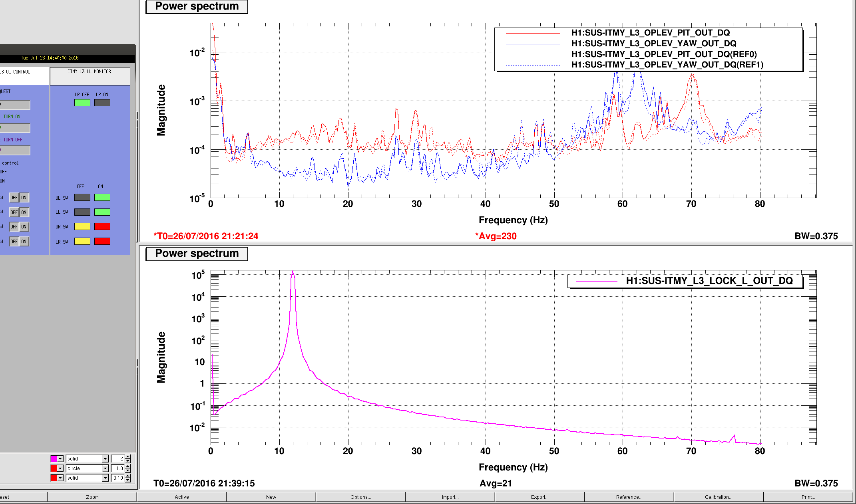This screenshot has height=504, width=856.
Task: Click the red ON lamp for LR SW
Action: (102, 241)
